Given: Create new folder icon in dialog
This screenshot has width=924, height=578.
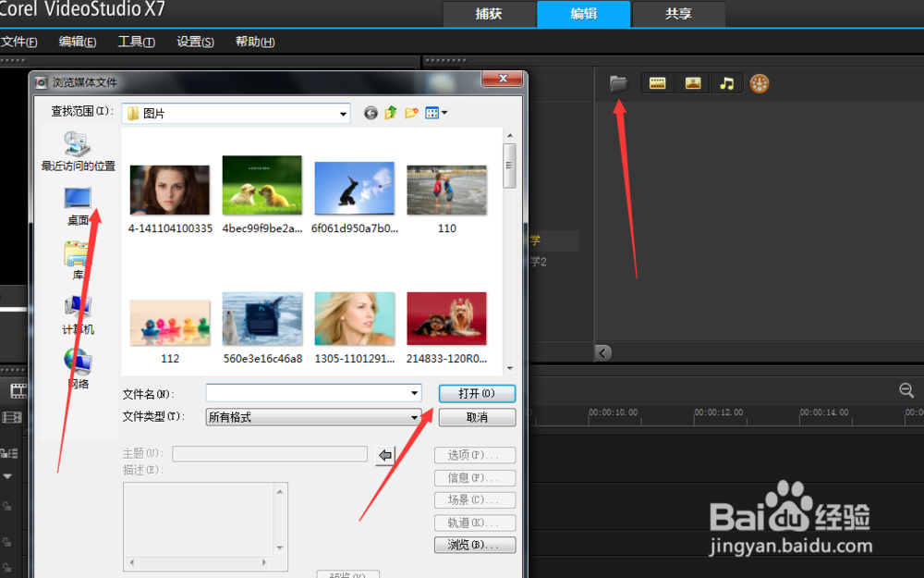Looking at the screenshot, I should pos(411,113).
